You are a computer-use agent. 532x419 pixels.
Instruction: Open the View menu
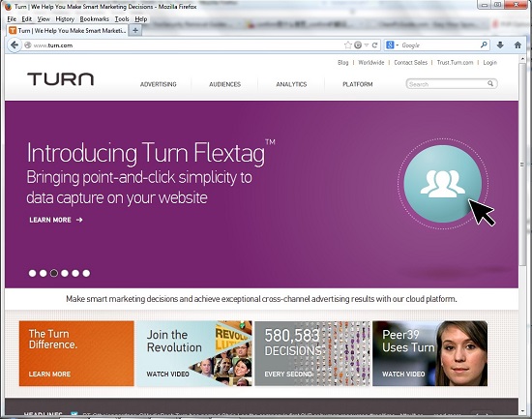[44, 19]
